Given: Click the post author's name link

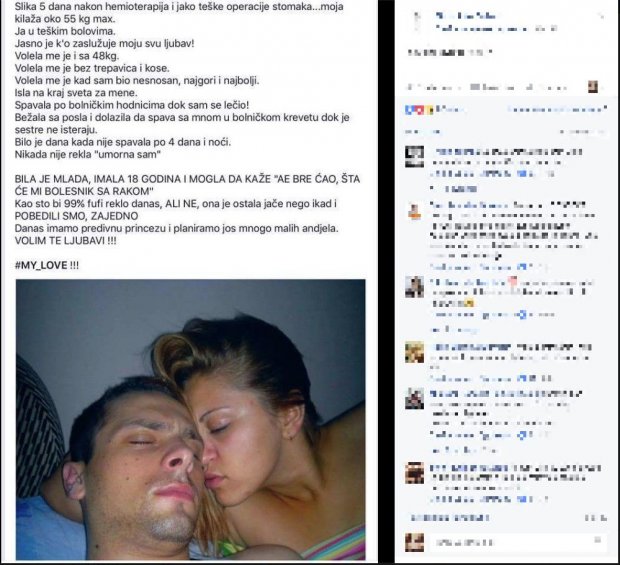Looking at the screenshot, I should pos(465,16).
